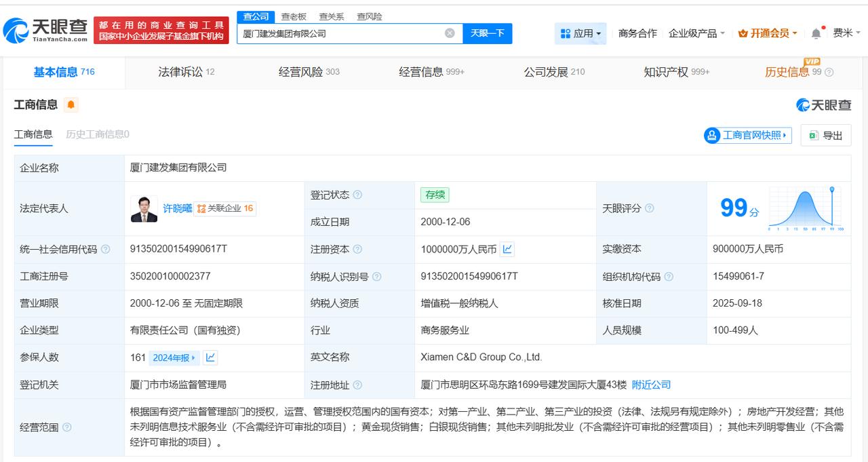Open the 应用 dropdown menu
This screenshot has width=868, height=462.
coord(580,33)
